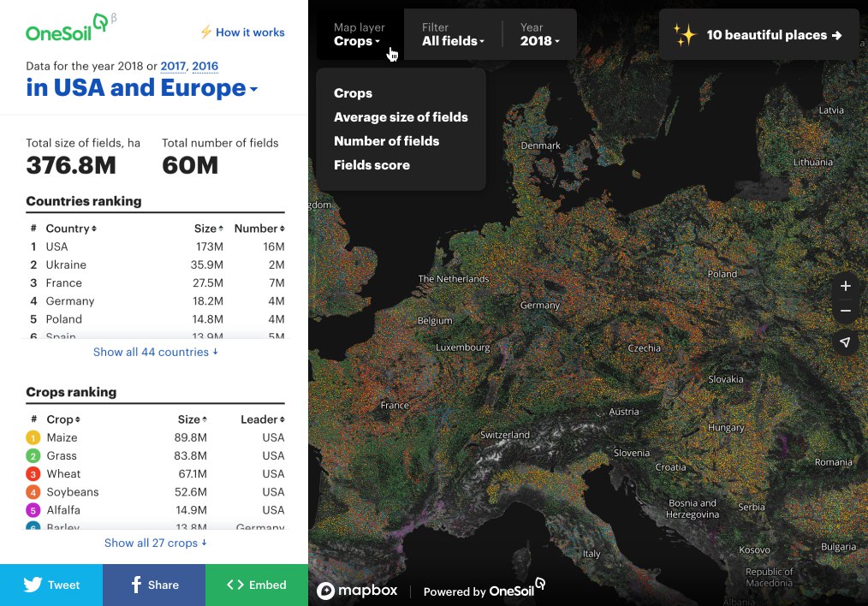Select Fields score layer

pyautogui.click(x=372, y=165)
